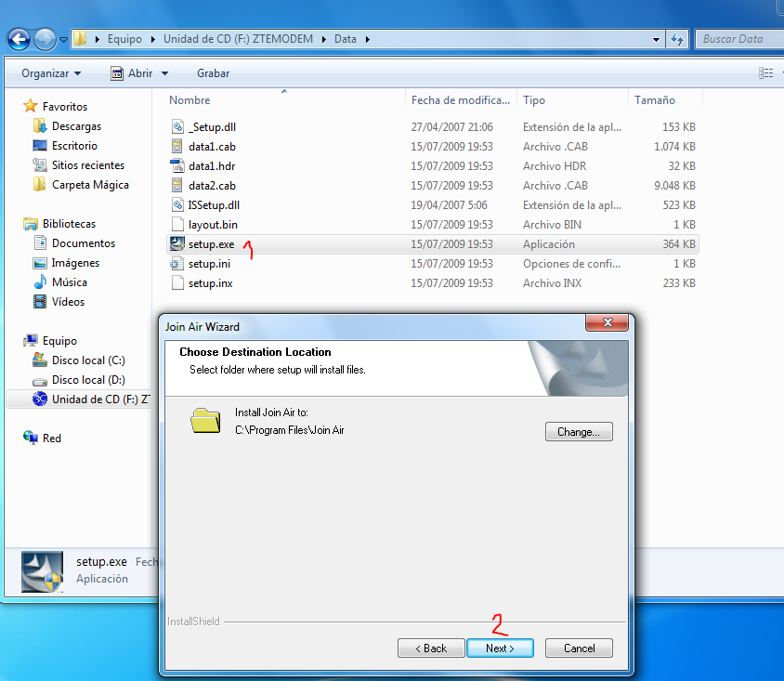Viewport: 784px width, 681px height.
Task: Open recent locations dropdown next to Forward arrow
Action: [x=63, y=40]
